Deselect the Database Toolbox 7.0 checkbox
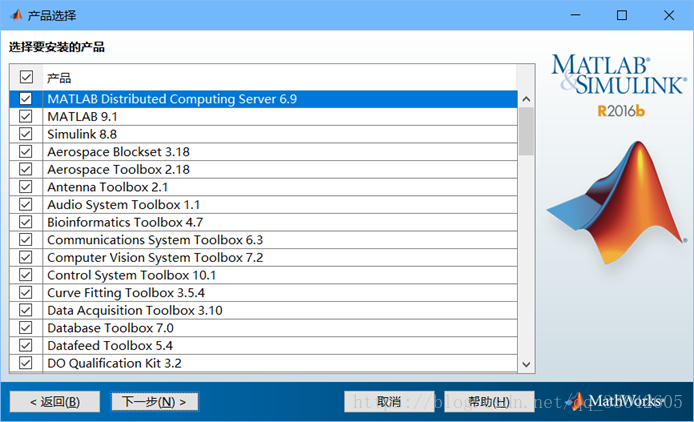The height and width of the screenshot is (422, 694). click(x=26, y=328)
